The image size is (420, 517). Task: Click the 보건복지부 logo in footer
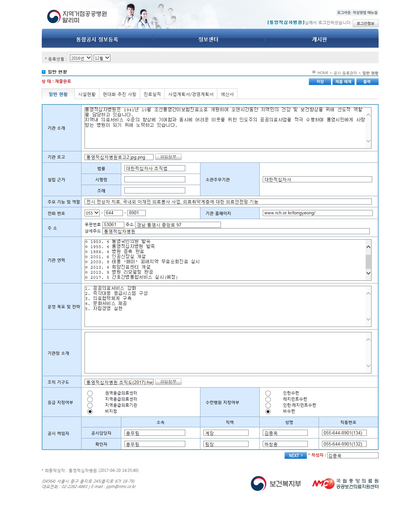click(276, 484)
